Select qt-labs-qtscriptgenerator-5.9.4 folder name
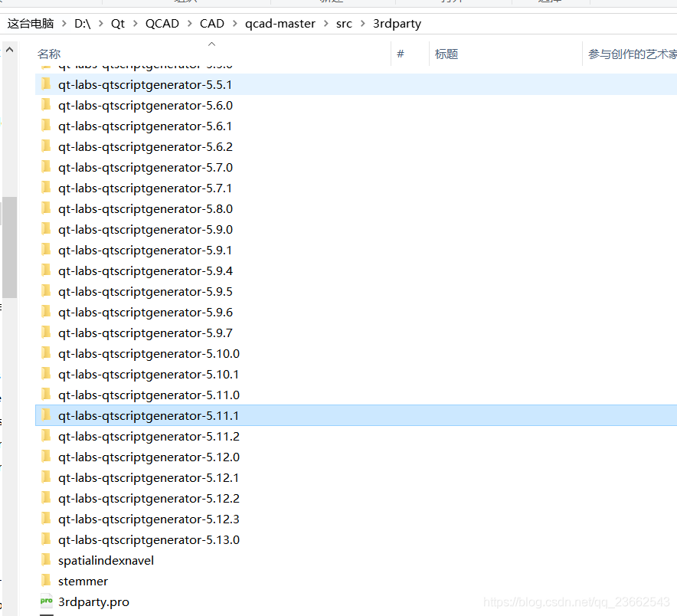Screen dimensions: 677x616 (x=146, y=271)
